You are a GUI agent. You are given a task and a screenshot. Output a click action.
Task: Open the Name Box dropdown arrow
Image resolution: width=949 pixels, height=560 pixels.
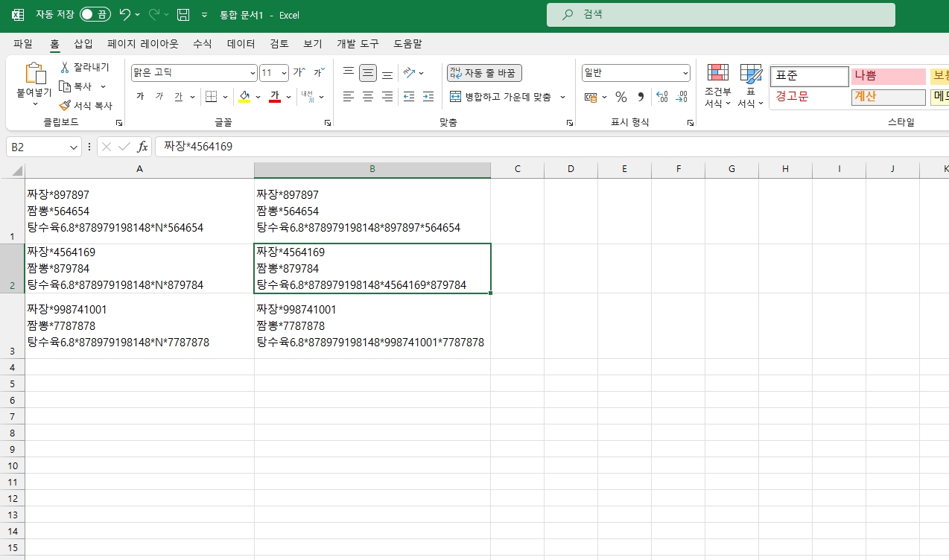click(x=74, y=147)
